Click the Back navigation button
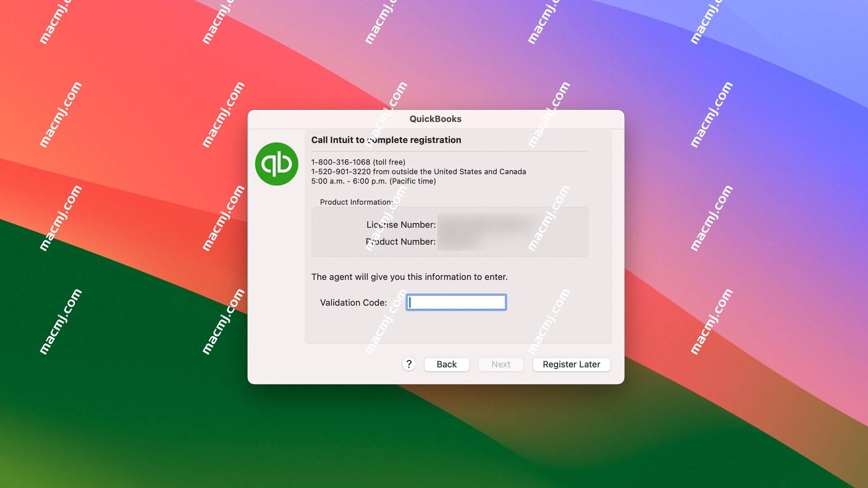Screen dimensions: 868x488 click(x=447, y=364)
